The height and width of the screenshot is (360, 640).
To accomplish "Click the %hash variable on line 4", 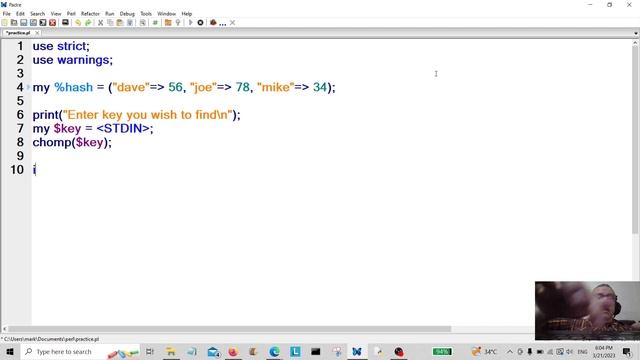I will click(x=73, y=87).
